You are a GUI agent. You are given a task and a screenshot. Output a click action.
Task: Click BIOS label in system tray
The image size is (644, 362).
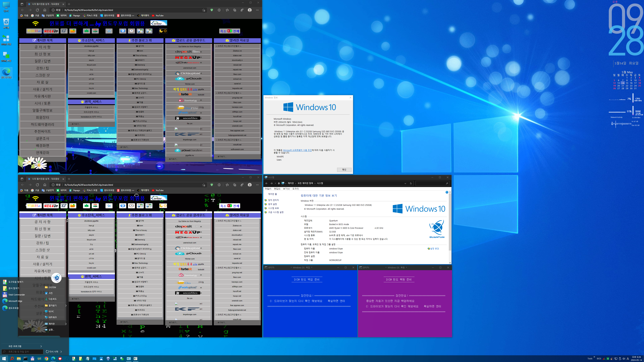point(599,359)
